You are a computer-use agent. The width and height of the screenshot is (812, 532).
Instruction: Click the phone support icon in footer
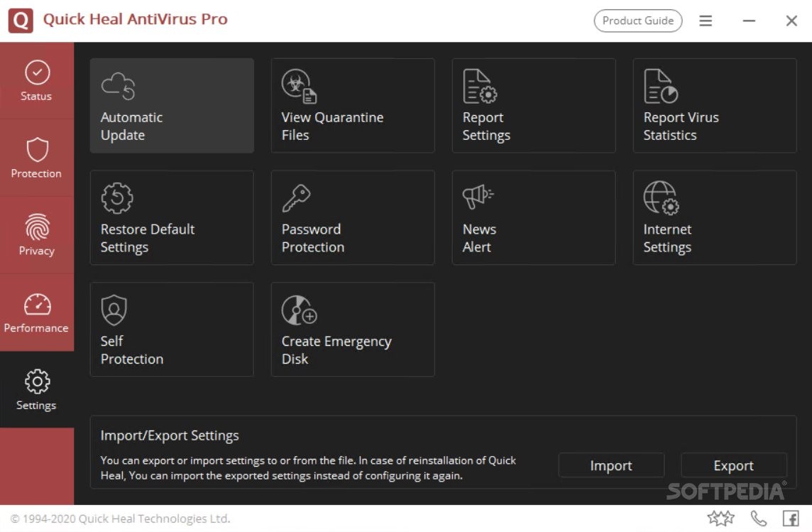click(x=759, y=518)
